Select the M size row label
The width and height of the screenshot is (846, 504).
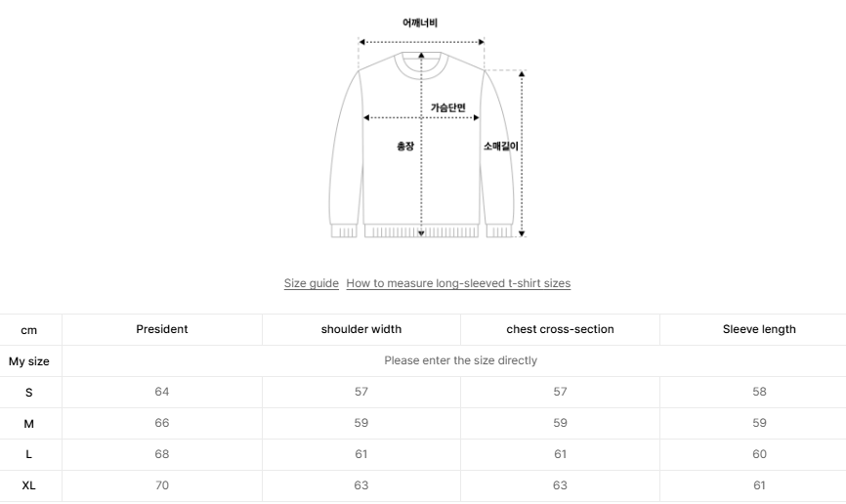(29, 423)
